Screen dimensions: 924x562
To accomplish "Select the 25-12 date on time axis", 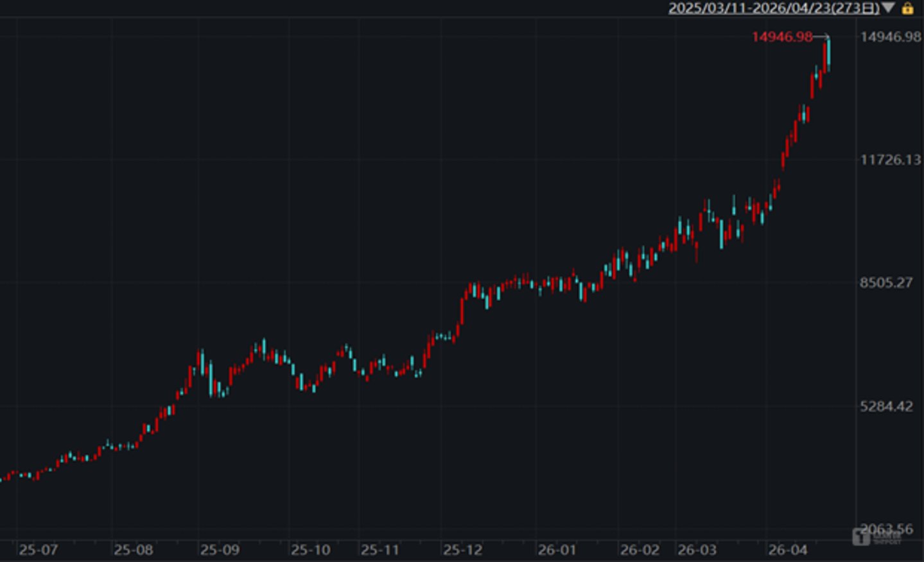I will point(462,550).
